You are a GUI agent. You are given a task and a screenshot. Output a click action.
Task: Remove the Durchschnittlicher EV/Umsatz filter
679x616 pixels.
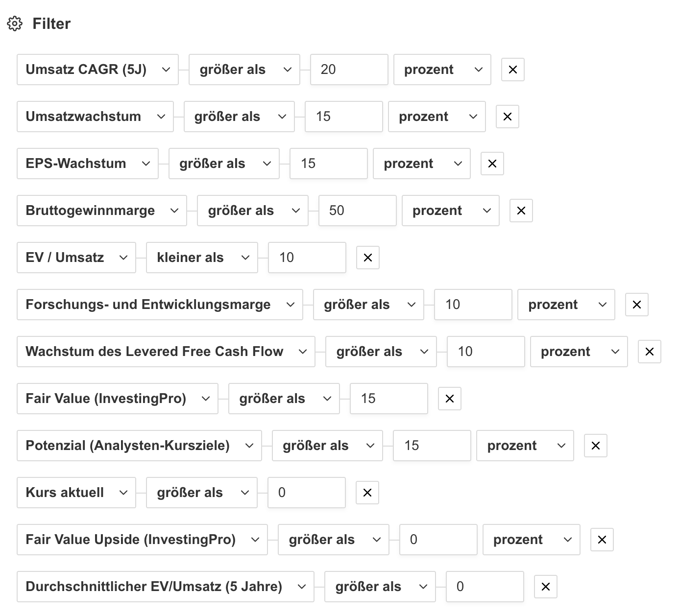pyautogui.click(x=546, y=587)
